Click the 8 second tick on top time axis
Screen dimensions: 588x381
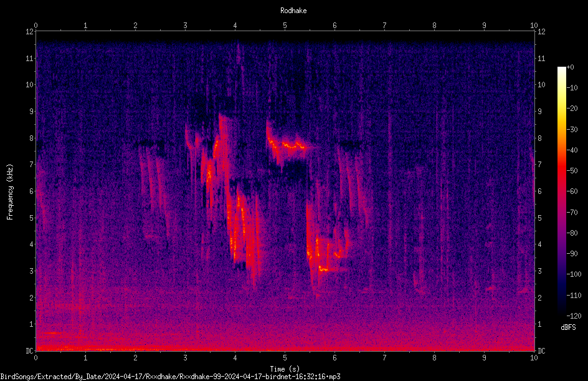(x=434, y=26)
